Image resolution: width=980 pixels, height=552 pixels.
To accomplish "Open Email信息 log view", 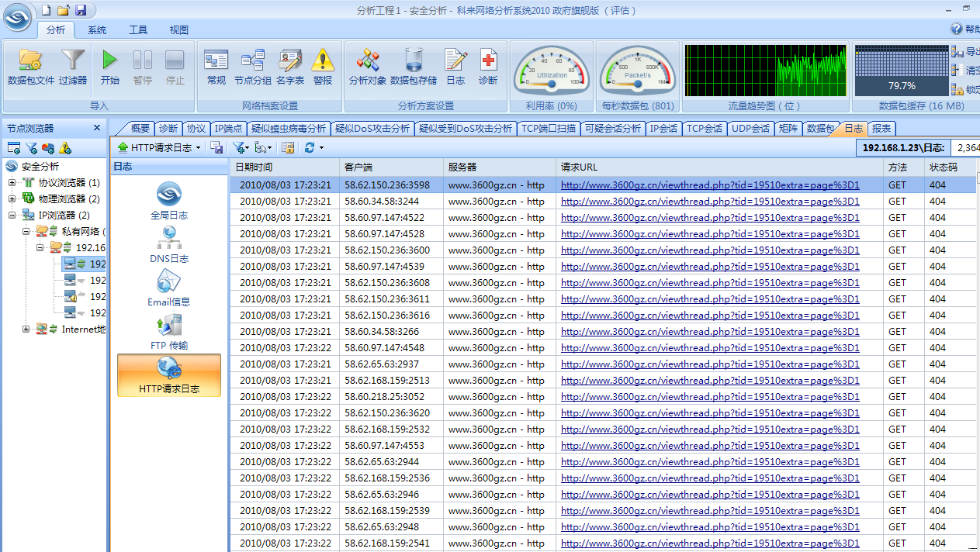I will [169, 290].
